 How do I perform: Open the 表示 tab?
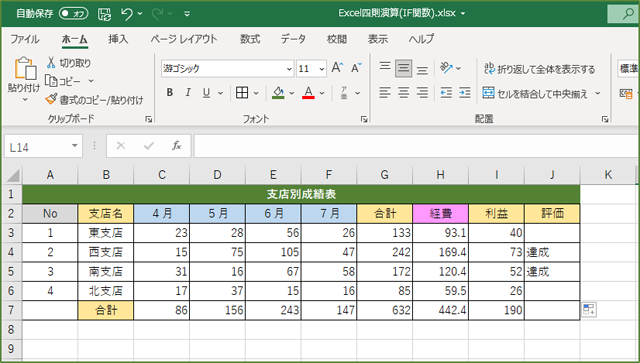click(x=378, y=39)
